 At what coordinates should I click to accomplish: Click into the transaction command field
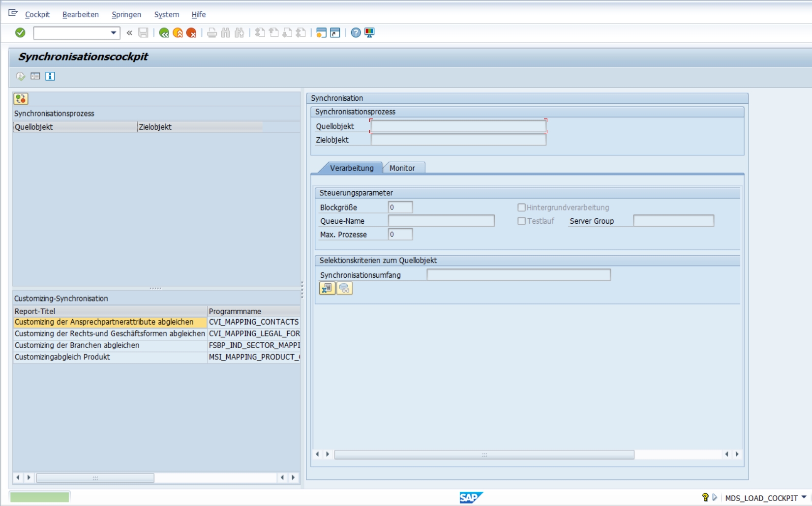point(72,33)
